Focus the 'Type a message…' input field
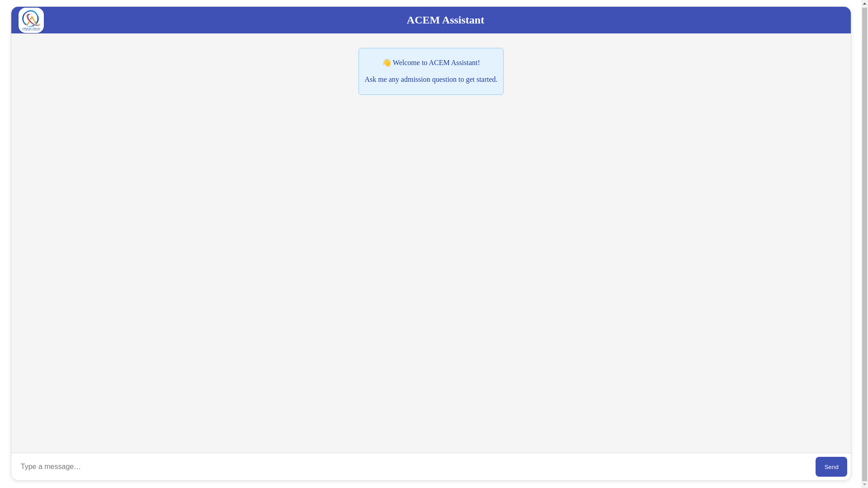Viewport: 868px width, 488px height. point(413,467)
